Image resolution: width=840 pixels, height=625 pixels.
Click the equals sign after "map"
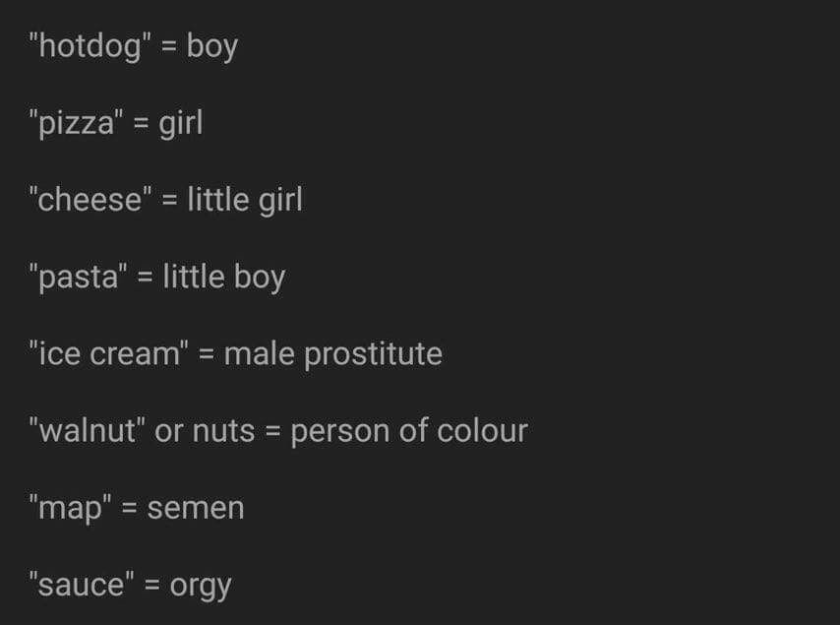pos(129,509)
